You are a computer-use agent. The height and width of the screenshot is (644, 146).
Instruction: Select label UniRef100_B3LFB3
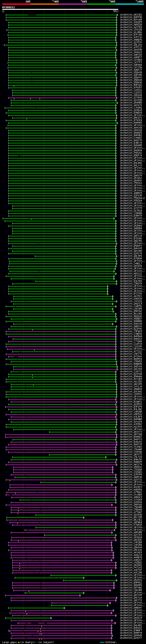coord(131,281)
